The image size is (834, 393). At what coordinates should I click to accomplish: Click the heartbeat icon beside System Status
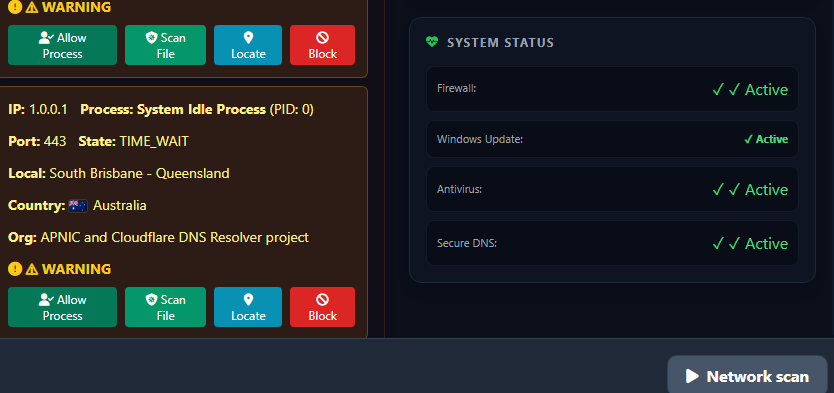[432, 42]
